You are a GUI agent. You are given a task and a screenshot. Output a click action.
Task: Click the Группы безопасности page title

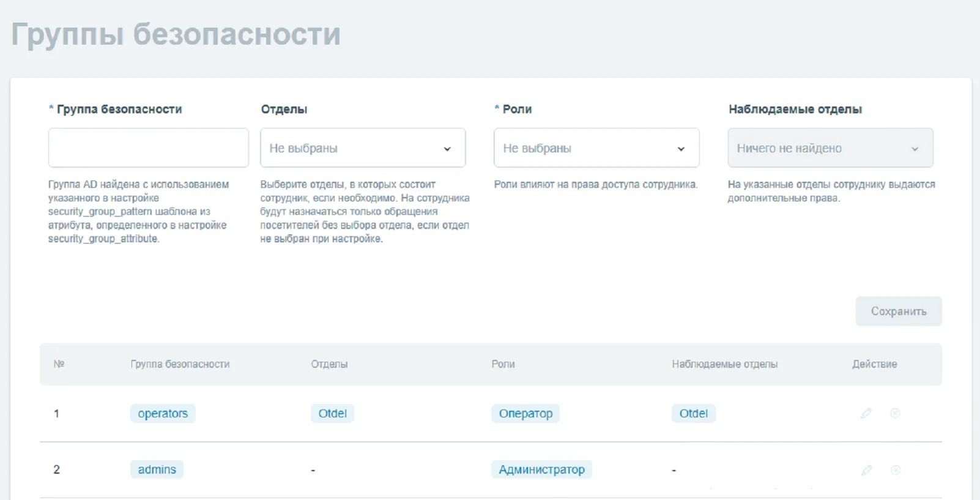(176, 34)
